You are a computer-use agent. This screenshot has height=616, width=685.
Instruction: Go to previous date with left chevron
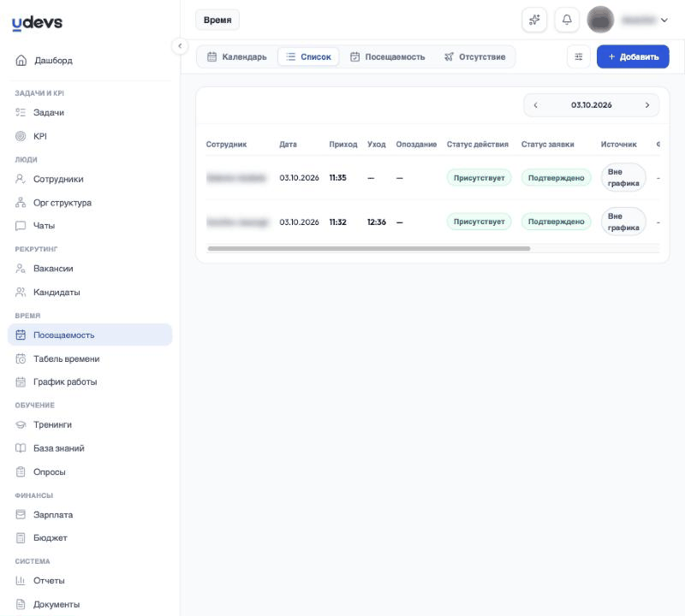pyautogui.click(x=536, y=105)
